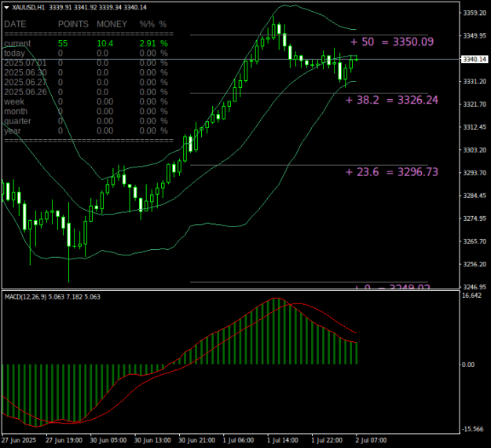
Task: Click the '1 Jul 14:00' time axis label
Action: click(x=283, y=440)
